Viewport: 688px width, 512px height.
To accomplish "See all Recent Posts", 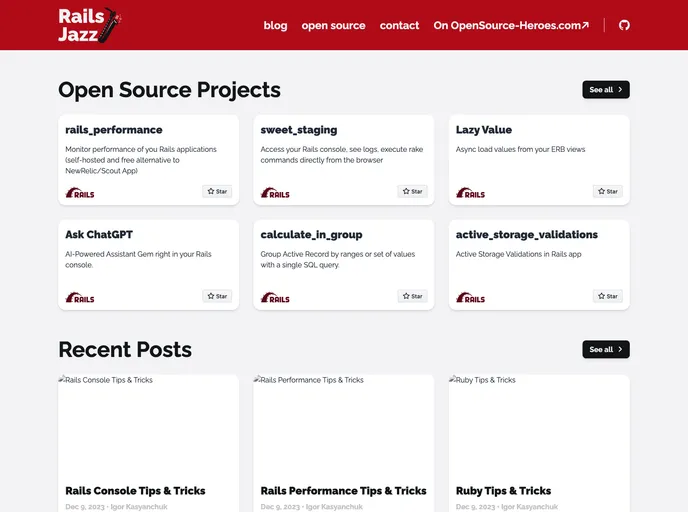I will 606,349.
